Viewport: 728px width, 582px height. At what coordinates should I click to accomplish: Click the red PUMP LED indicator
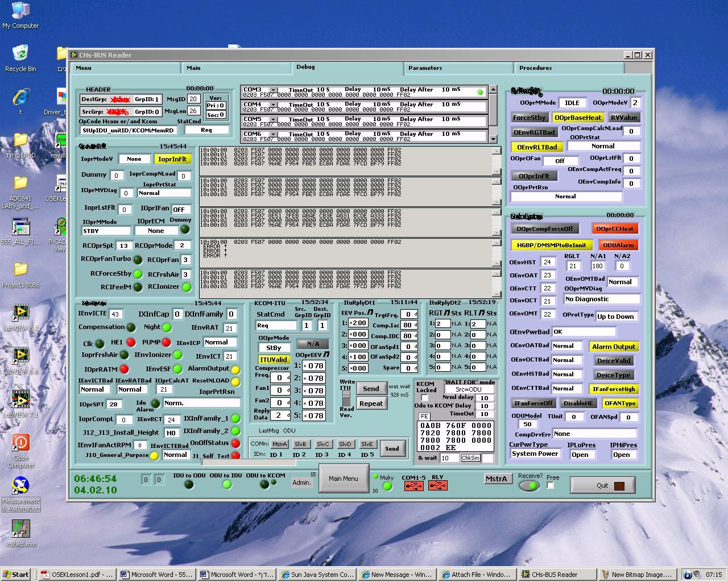coord(166,343)
